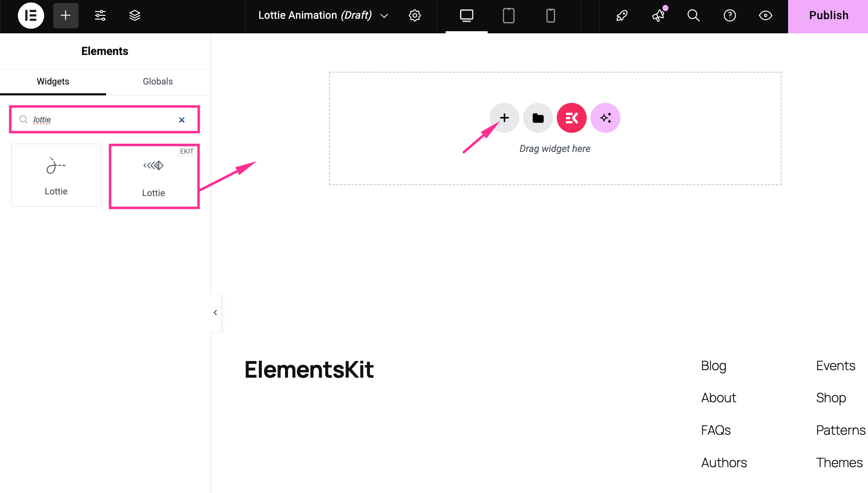
Task: Open the AI sparkles assistant in canvas
Action: coord(605,118)
